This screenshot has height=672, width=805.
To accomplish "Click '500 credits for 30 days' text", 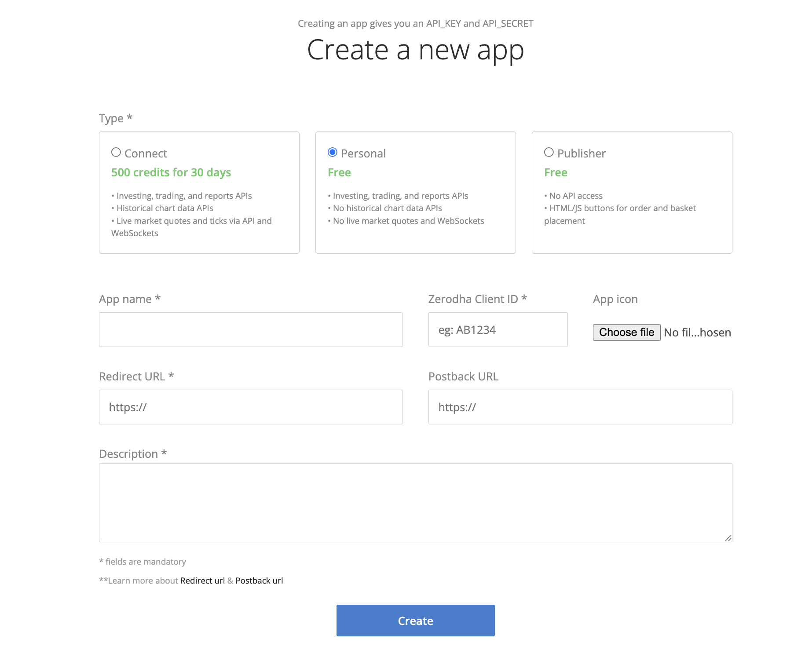I will click(x=171, y=172).
